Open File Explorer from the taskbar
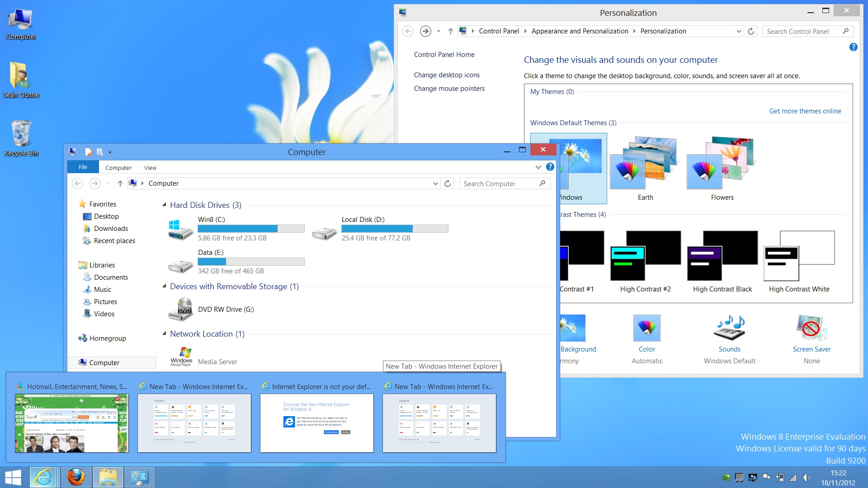 point(108,477)
